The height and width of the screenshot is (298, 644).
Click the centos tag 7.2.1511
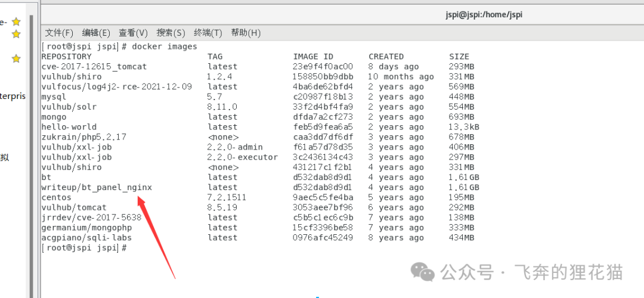coord(227,197)
